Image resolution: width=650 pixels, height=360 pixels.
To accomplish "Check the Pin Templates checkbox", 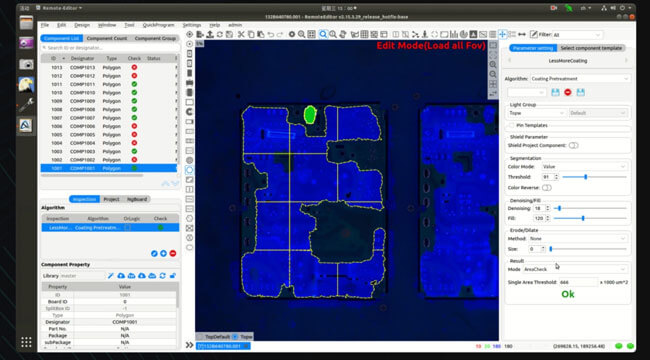I will tap(512, 125).
